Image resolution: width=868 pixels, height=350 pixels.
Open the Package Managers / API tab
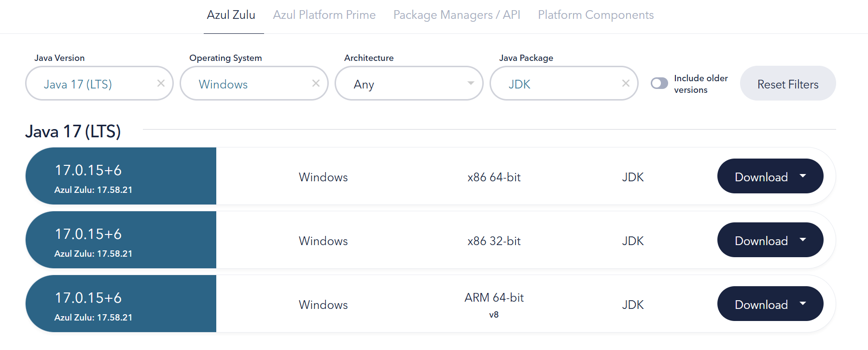456,15
